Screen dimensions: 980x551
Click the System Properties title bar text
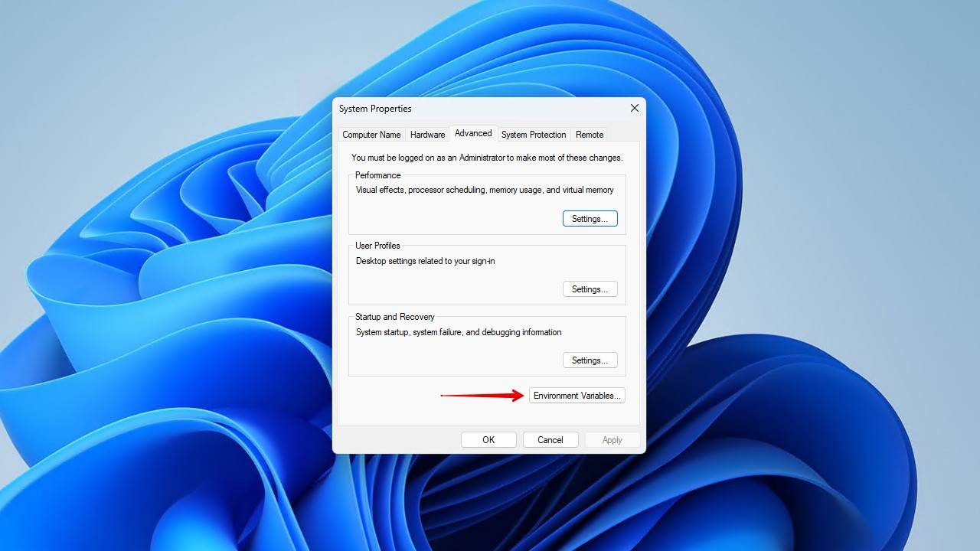pos(375,109)
